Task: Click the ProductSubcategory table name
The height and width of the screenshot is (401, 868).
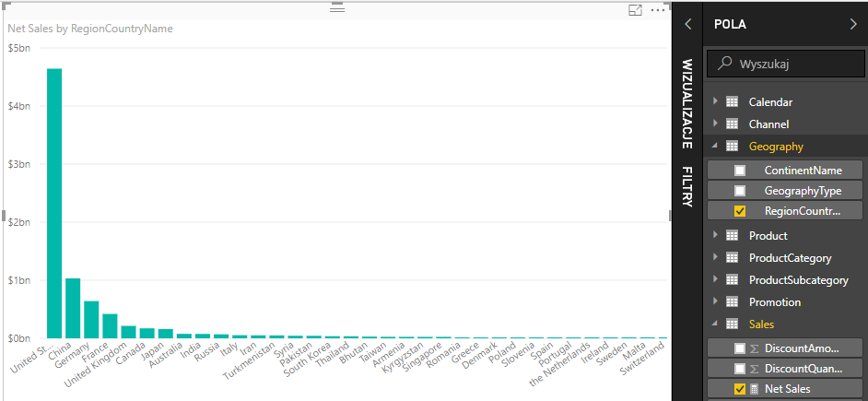Action: tap(799, 279)
